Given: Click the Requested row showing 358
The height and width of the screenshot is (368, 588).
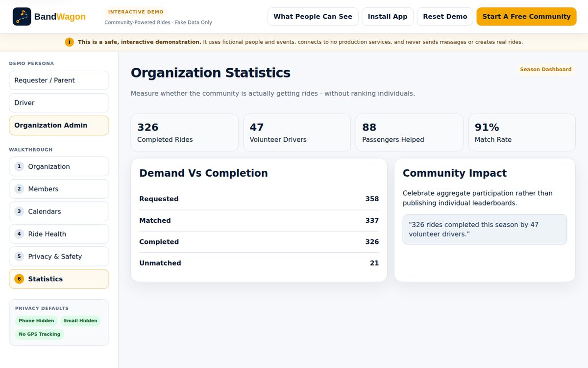Looking at the screenshot, I should point(259,199).
